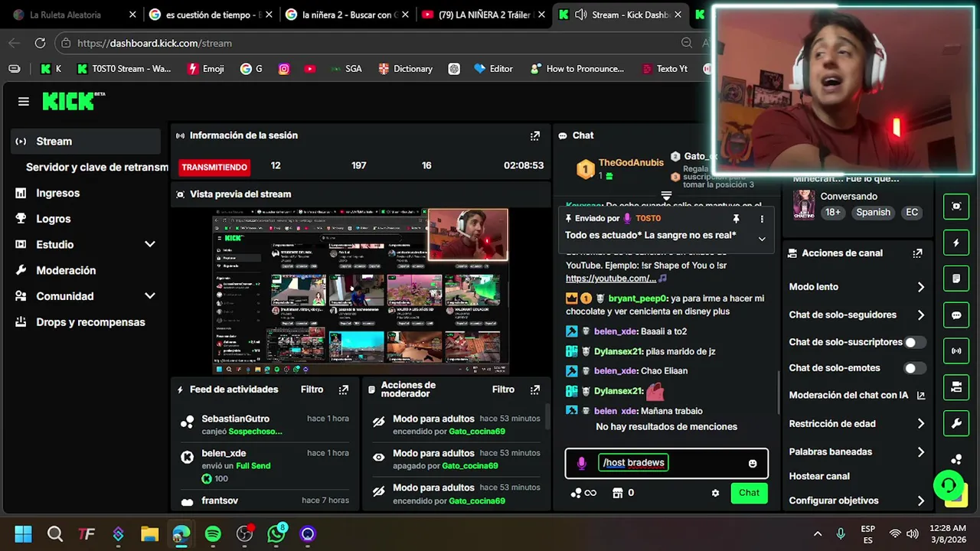Image resolution: width=980 pixels, height=551 pixels.
Task: Open Spotify from the taskbar
Action: click(213, 533)
